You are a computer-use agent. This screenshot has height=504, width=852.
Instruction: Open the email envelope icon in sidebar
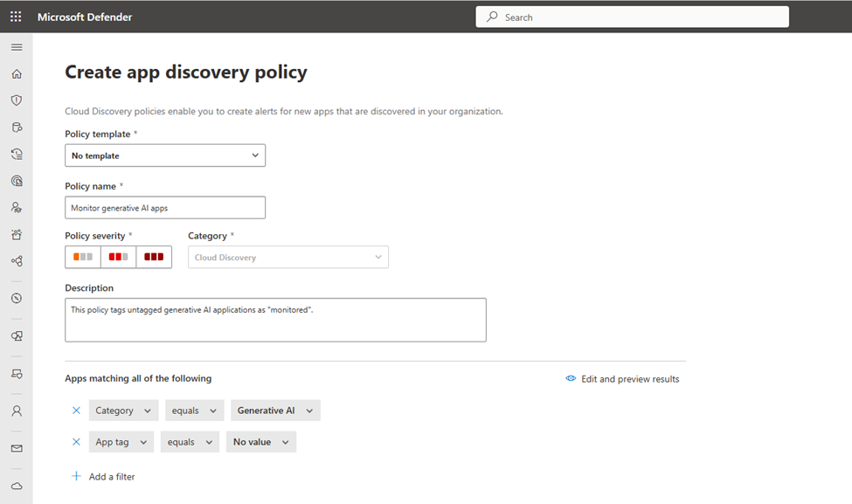tap(17, 449)
